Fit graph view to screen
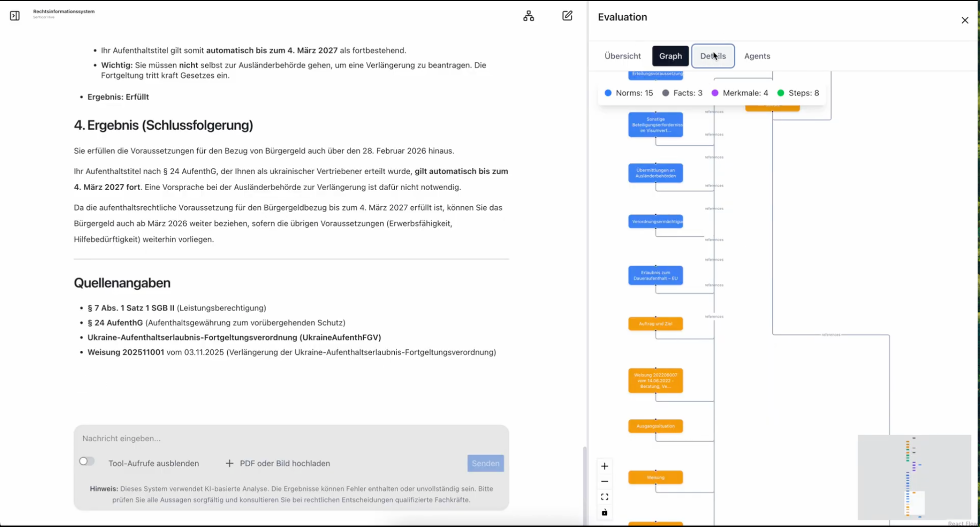The width and height of the screenshot is (980, 527). [x=604, y=497]
